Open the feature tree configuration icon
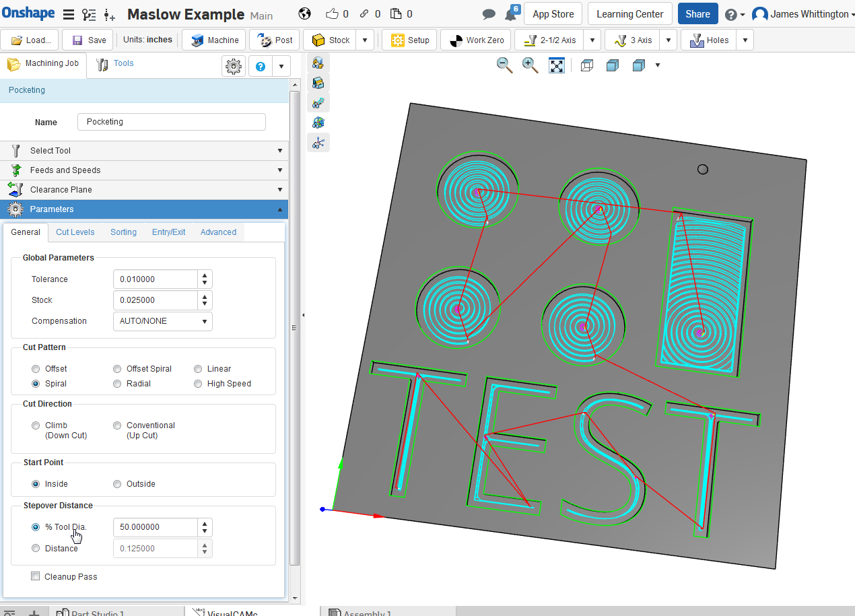This screenshot has height=616, width=855. 89,14
